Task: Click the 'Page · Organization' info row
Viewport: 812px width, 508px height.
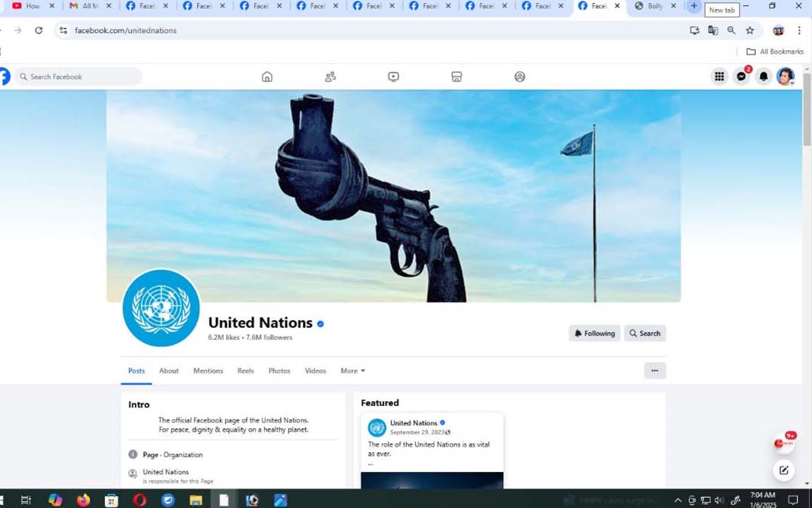Action: click(173, 455)
